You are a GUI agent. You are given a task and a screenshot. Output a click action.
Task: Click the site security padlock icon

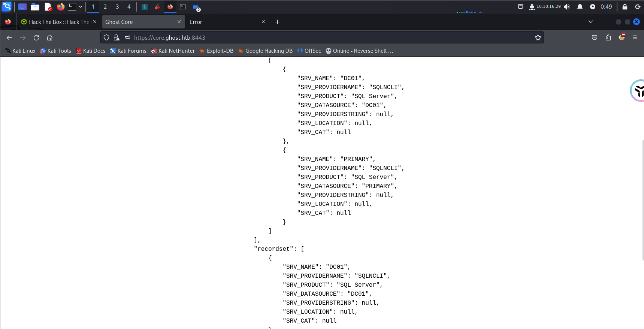tap(117, 37)
